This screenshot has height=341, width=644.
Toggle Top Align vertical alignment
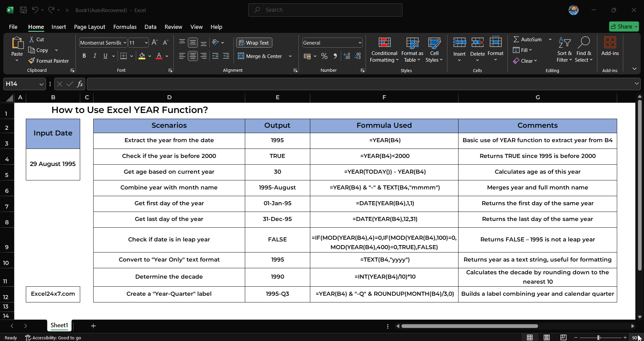pyautogui.click(x=182, y=42)
